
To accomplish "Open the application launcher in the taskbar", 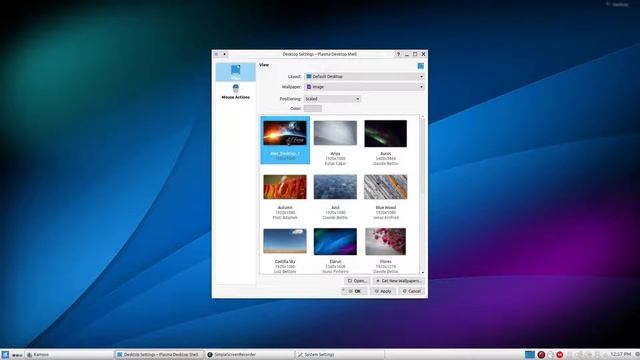I will tap(5, 355).
